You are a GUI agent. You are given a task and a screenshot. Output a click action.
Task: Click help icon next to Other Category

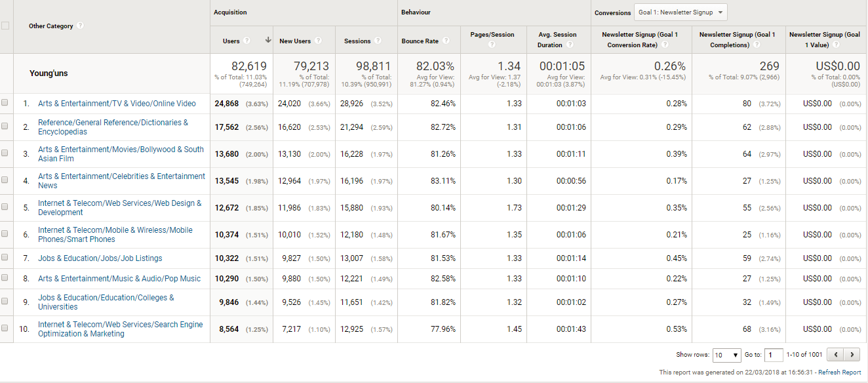tap(80, 26)
